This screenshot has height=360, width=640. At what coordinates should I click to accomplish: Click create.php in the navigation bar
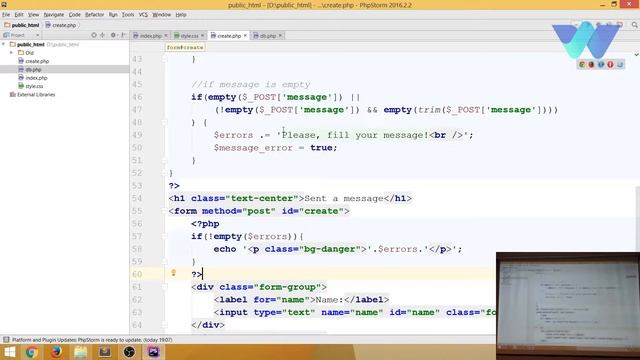tap(61, 25)
